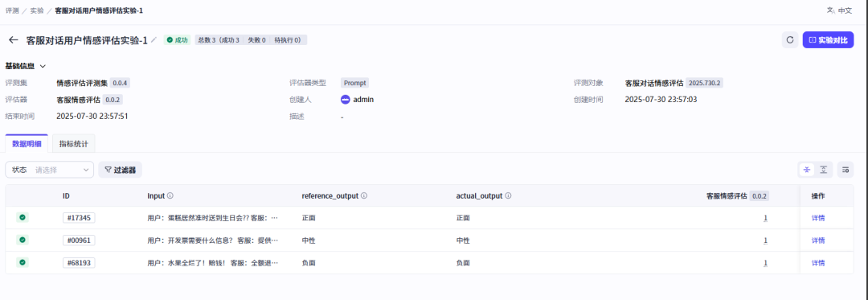
Task: Open 详情 for row #17345
Action: click(x=818, y=218)
